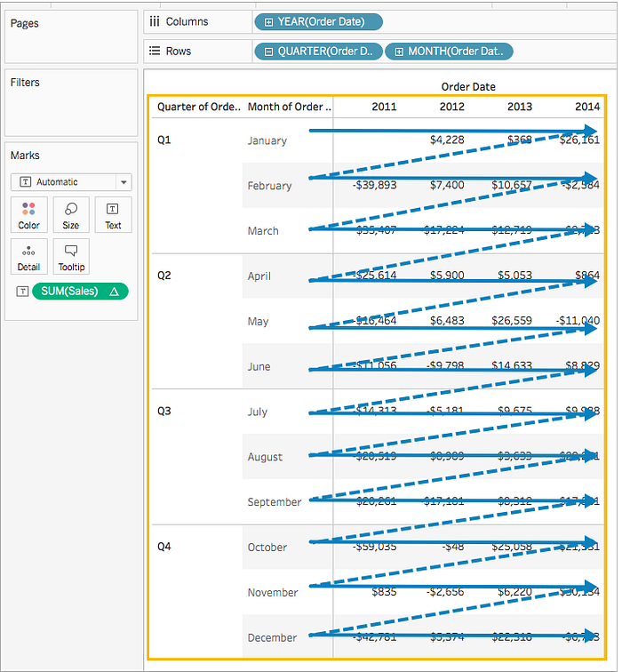Select the July row label
The height and width of the screenshot is (672, 622).
point(257,412)
